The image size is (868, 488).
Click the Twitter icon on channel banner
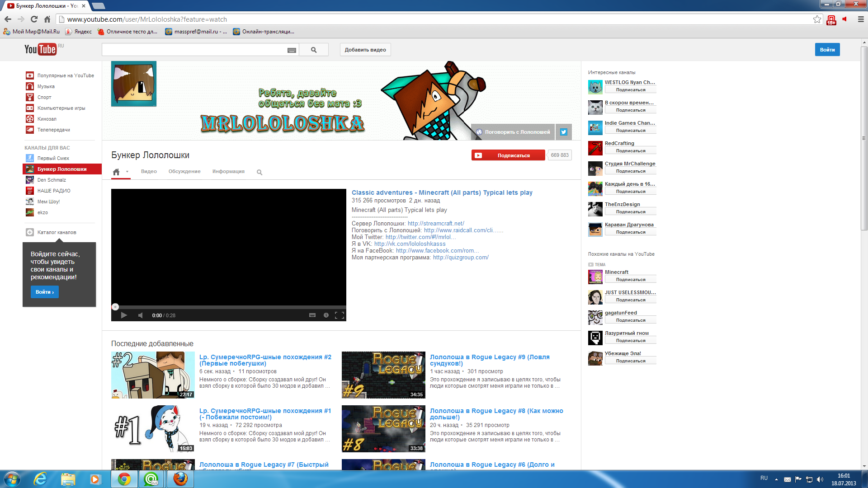tap(563, 132)
